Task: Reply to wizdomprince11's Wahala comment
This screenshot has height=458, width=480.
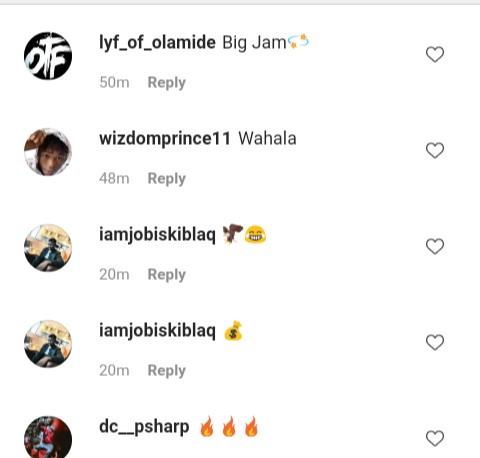Action: click(x=167, y=179)
